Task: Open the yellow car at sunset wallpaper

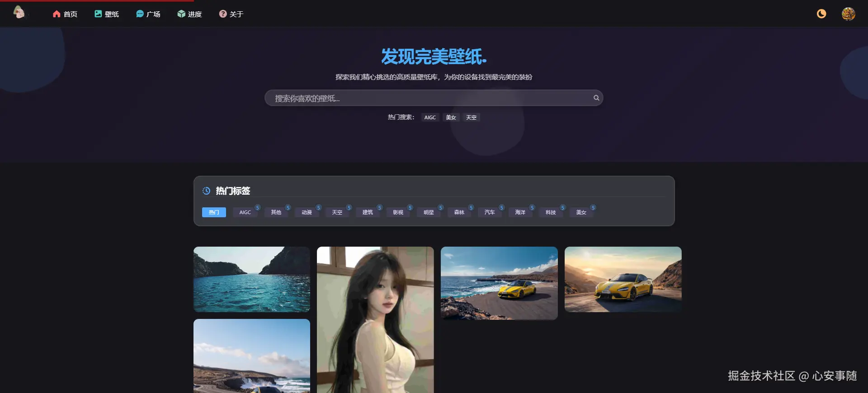Action: pyautogui.click(x=623, y=279)
